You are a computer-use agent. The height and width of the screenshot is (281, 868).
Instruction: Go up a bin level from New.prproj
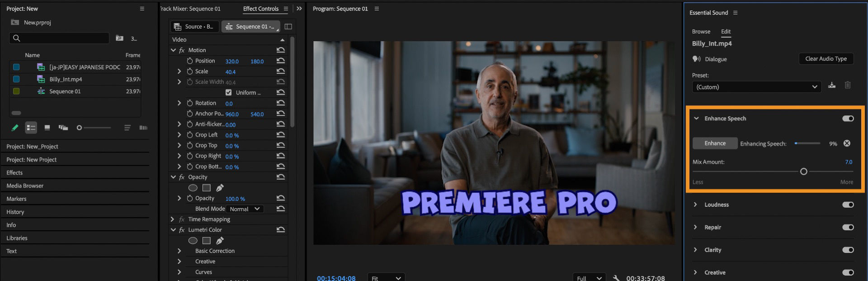click(15, 22)
